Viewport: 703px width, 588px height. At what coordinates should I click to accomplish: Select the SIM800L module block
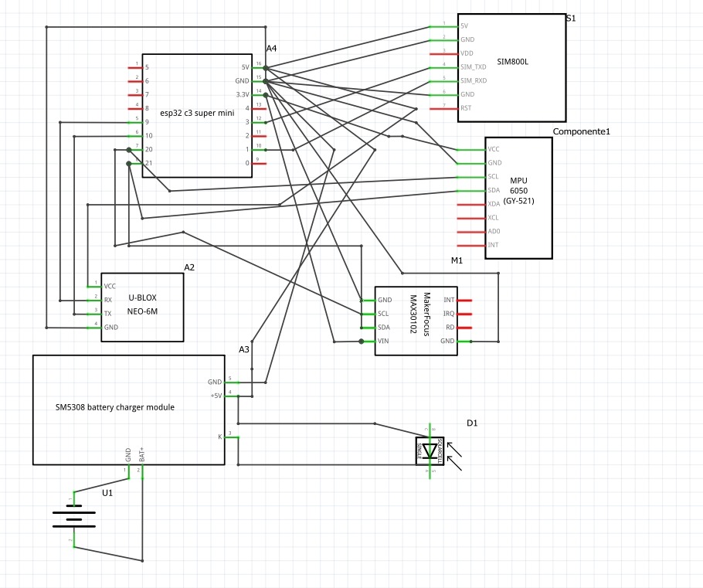tap(512, 68)
